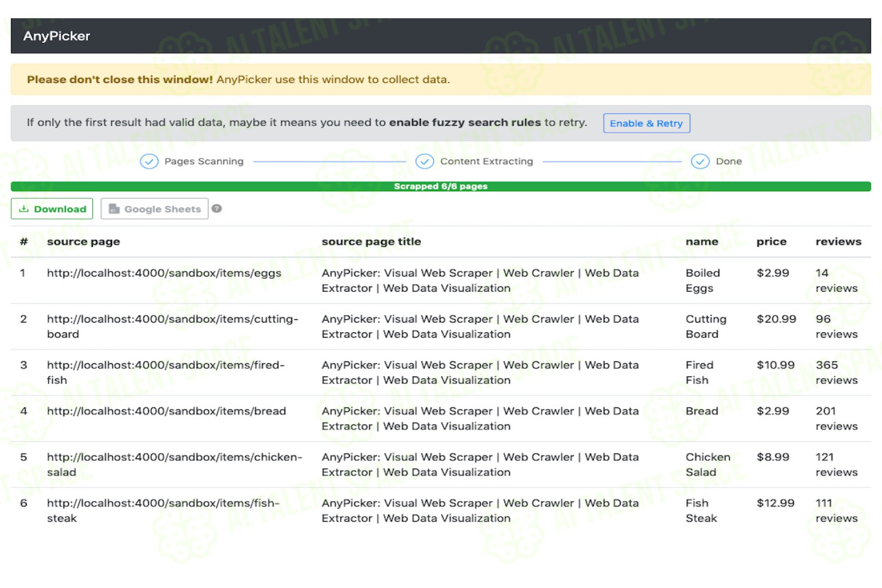
Task: Click the Done step label
Action: click(729, 161)
